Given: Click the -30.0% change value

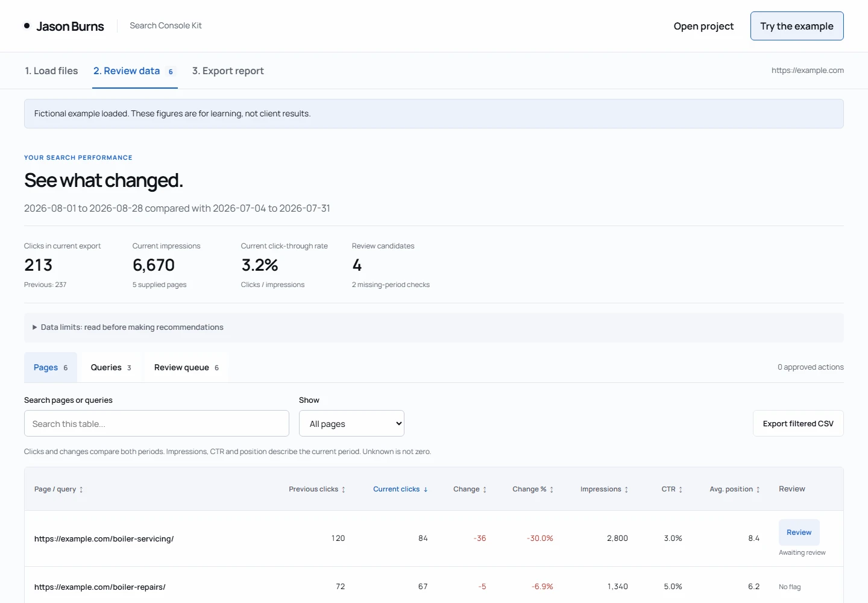Looking at the screenshot, I should [x=540, y=538].
